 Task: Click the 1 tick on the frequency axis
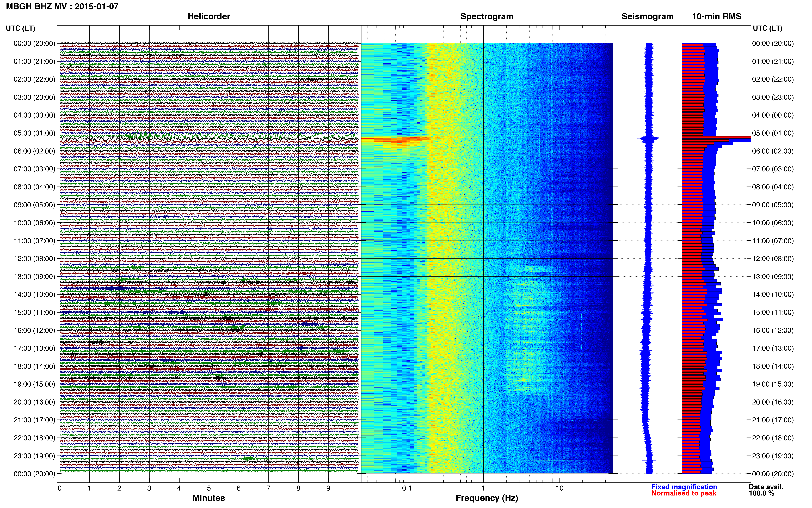click(x=483, y=488)
